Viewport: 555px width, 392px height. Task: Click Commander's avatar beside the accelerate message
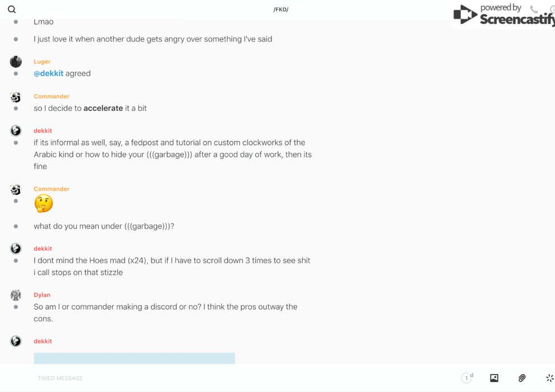[16, 97]
